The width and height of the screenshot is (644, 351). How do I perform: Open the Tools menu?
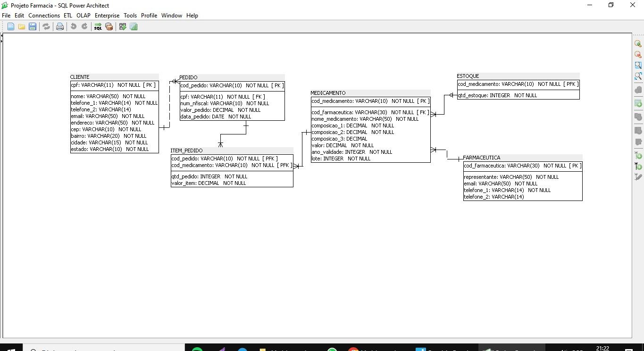tap(130, 16)
